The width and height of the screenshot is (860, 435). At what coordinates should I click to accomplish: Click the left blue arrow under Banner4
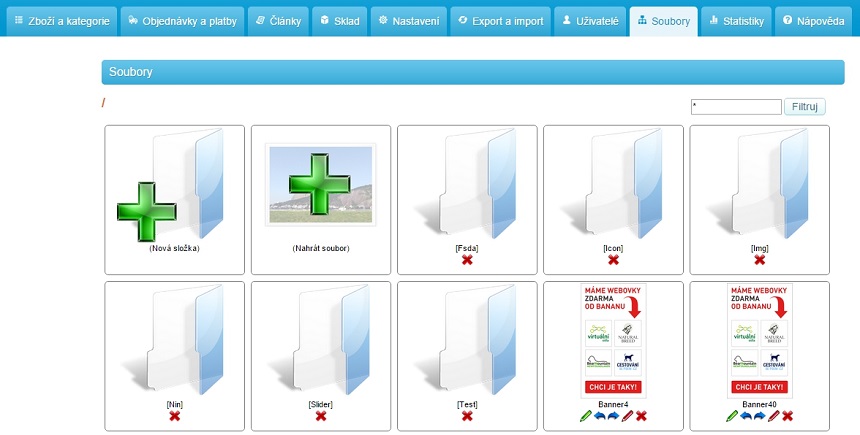coord(600,416)
